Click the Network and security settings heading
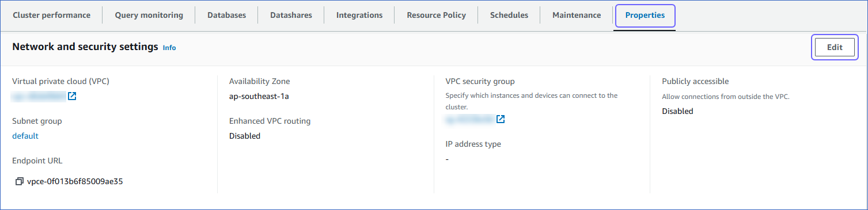 pyautogui.click(x=85, y=47)
